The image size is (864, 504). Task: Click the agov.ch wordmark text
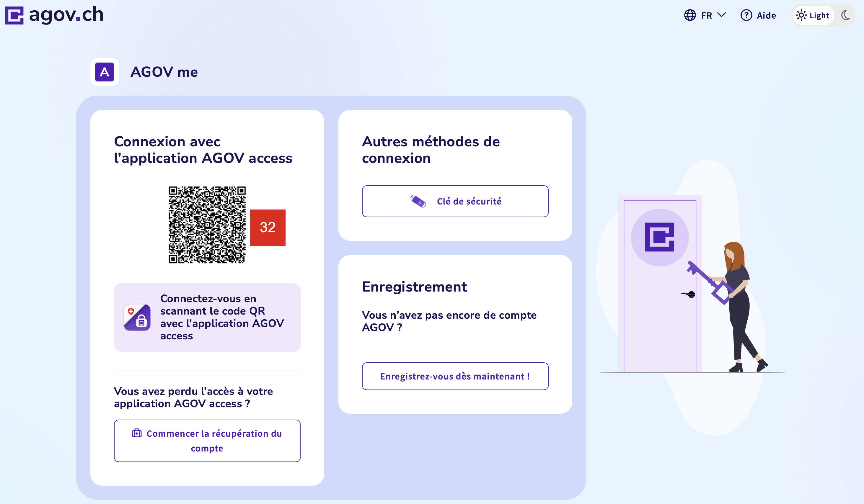pyautogui.click(x=66, y=14)
